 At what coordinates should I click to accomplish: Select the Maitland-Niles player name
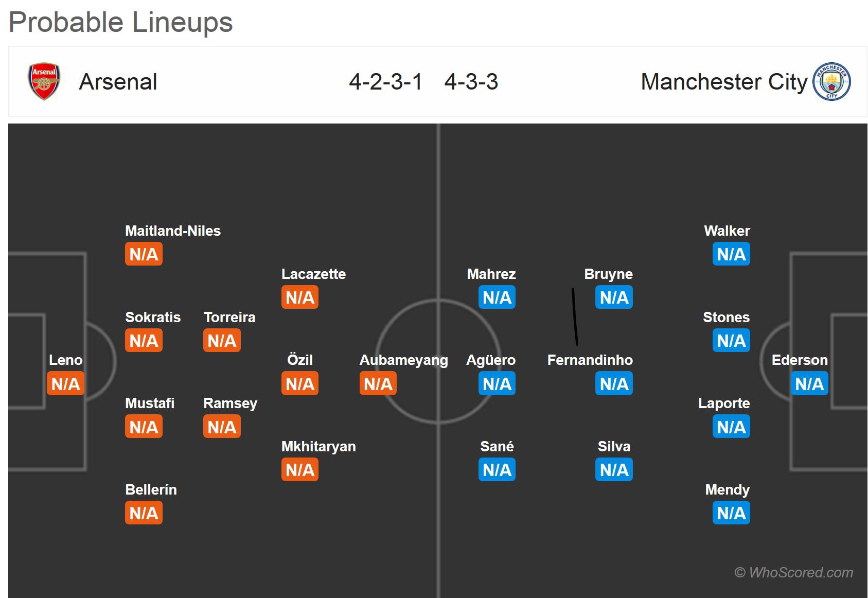pos(173,231)
